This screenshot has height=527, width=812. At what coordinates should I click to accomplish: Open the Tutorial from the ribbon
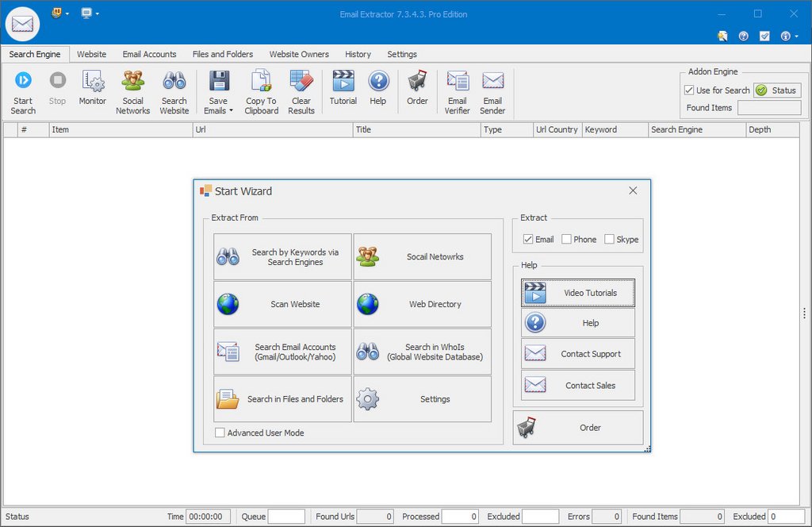tap(343, 88)
